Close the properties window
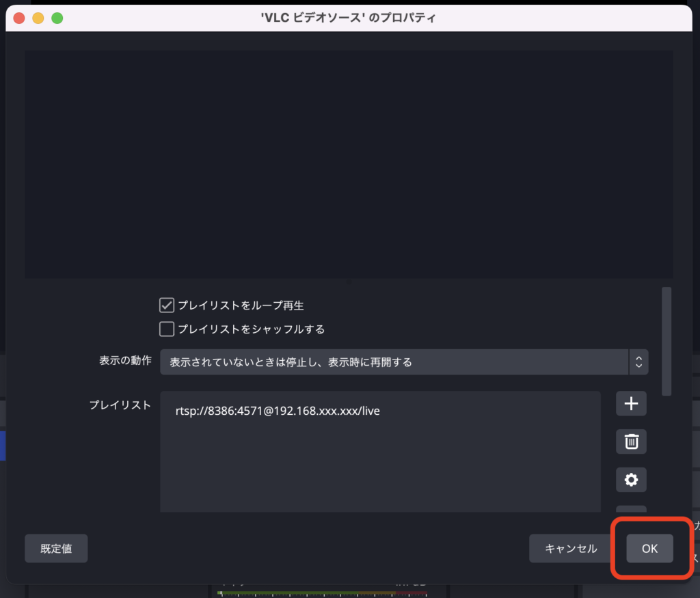700x598 pixels. pyautogui.click(x=19, y=18)
